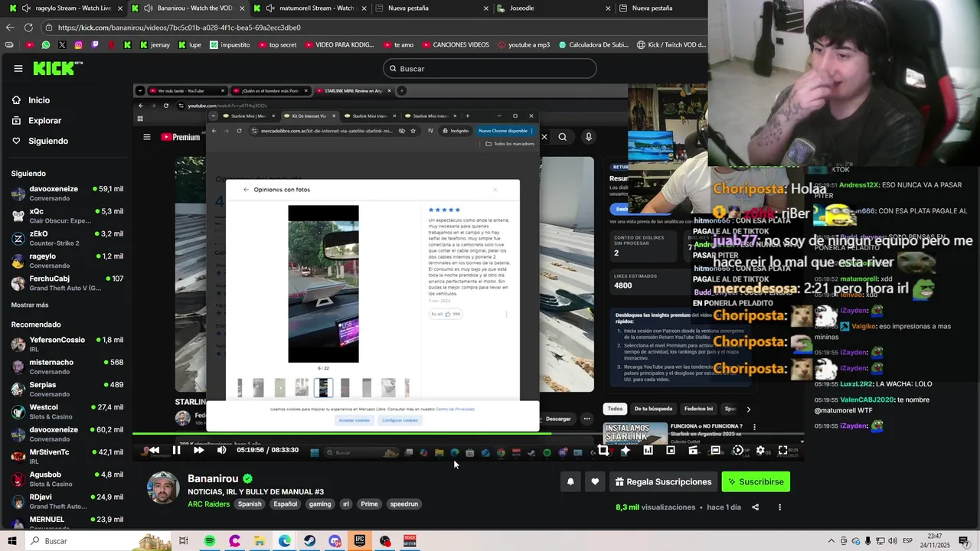Open the jeersay bookmark
The image size is (980, 551).
coord(155,45)
